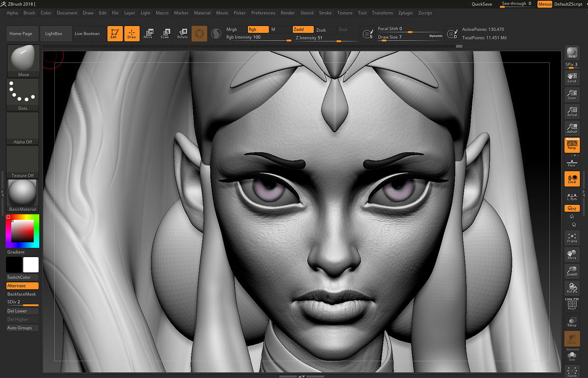Enable the M material channel
Screen dimensions: 588x378
click(280, 29)
